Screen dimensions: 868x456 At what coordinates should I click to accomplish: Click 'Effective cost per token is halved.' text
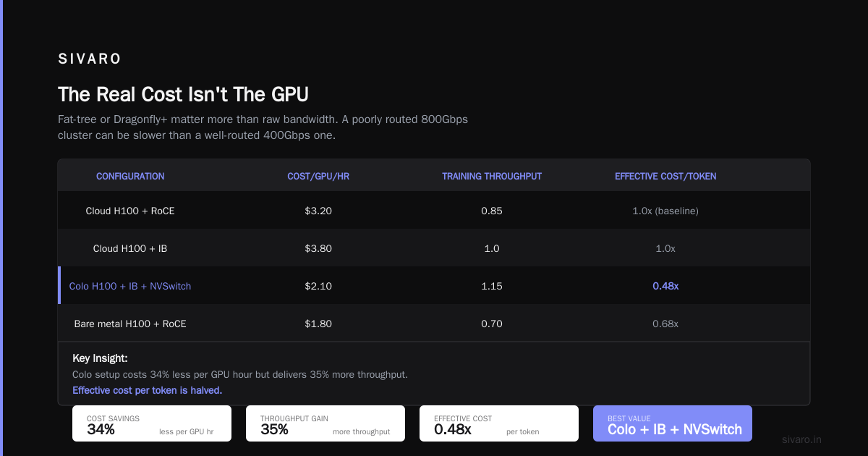click(148, 390)
